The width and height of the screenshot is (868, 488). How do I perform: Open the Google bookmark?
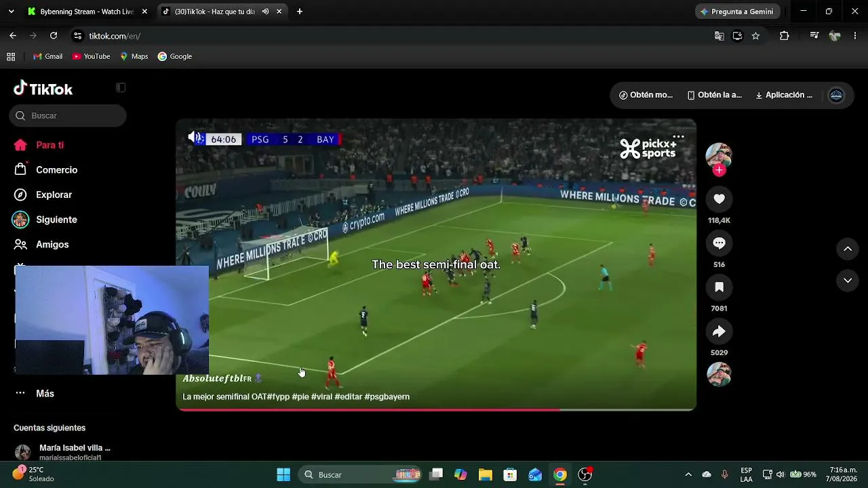pos(175,57)
